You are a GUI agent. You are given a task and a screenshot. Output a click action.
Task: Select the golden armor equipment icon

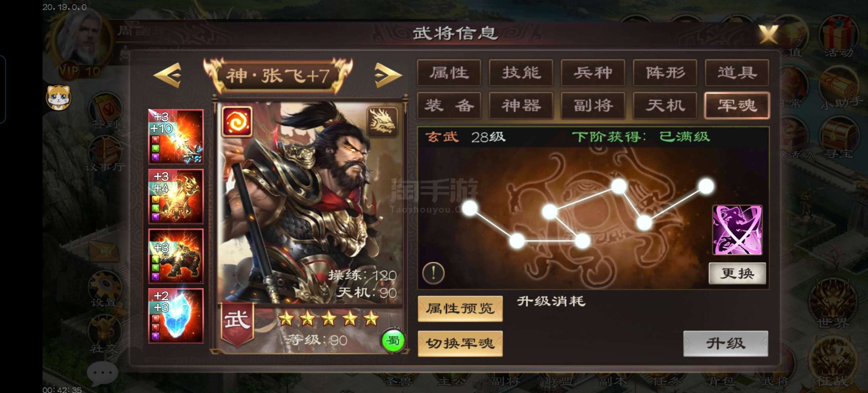click(176, 196)
